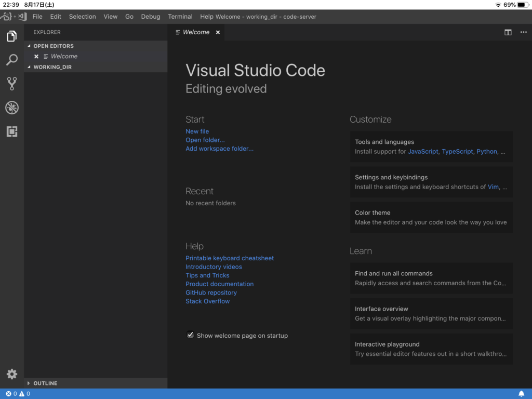Close the Welcome editor tab

tap(218, 32)
